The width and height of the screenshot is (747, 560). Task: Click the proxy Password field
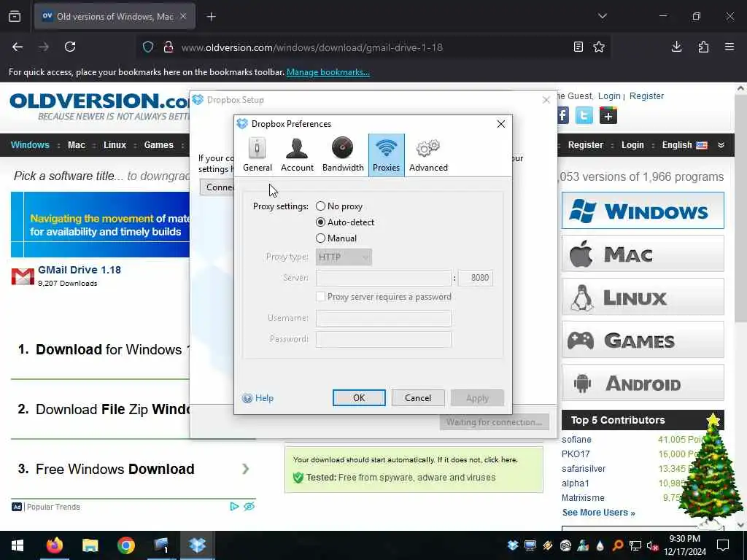383,339
